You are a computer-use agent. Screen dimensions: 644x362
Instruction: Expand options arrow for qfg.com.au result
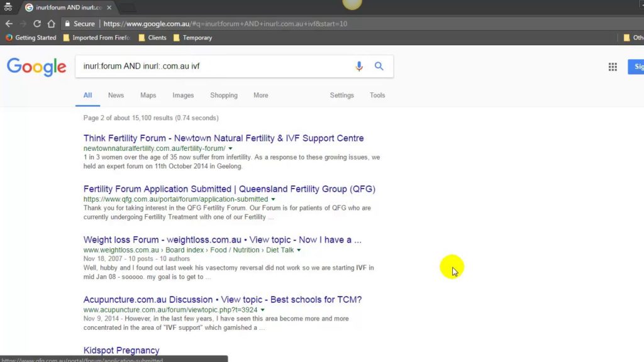coord(273,199)
